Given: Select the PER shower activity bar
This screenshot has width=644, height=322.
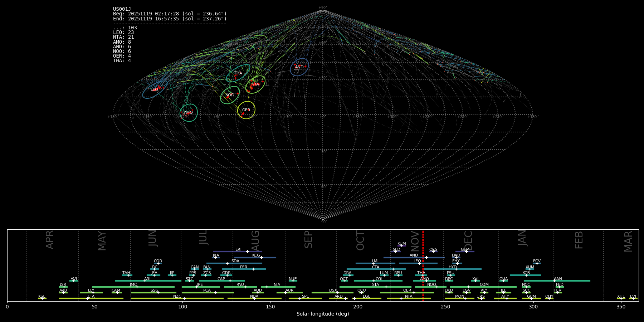Looking at the screenshot, I should [244, 269].
